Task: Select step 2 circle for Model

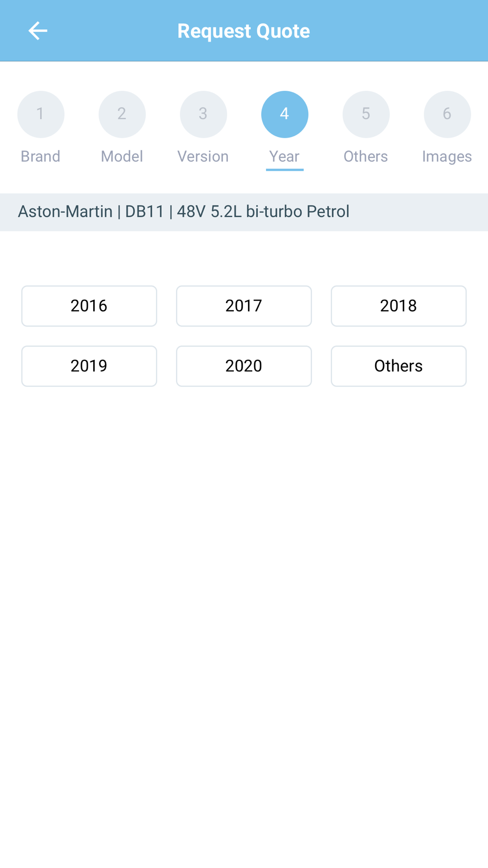Action: click(x=122, y=114)
